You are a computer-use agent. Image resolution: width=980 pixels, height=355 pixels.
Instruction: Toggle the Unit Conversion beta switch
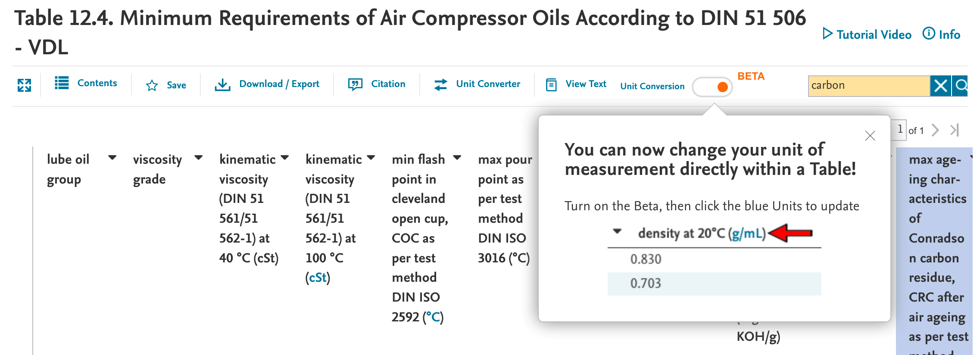712,87
